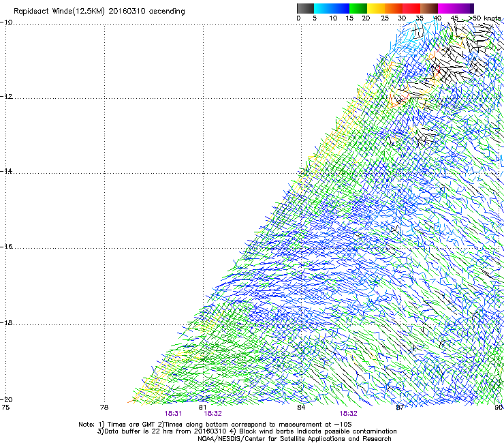Click the '-12' latitude axis label

(6, 97)
